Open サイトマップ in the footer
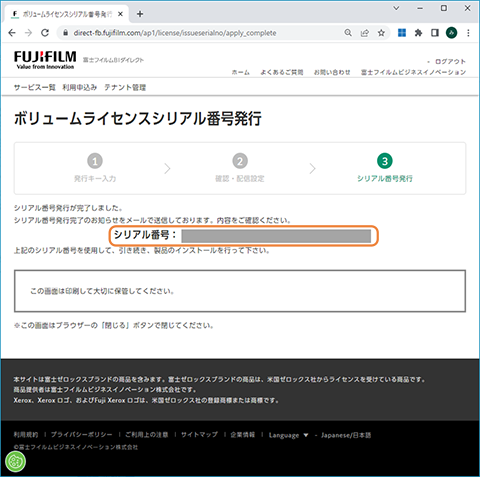Viewport: 480px width, 477px height. [x=199, y=435]
